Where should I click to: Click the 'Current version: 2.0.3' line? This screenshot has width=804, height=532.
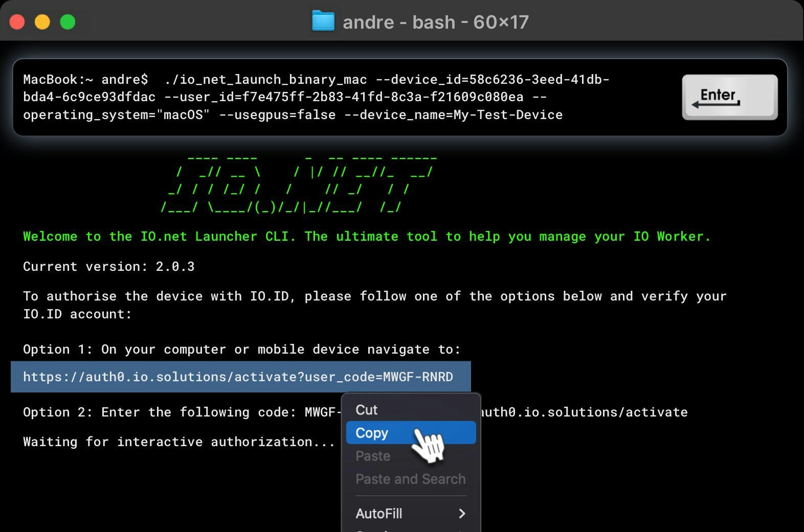tap(109, 266)
